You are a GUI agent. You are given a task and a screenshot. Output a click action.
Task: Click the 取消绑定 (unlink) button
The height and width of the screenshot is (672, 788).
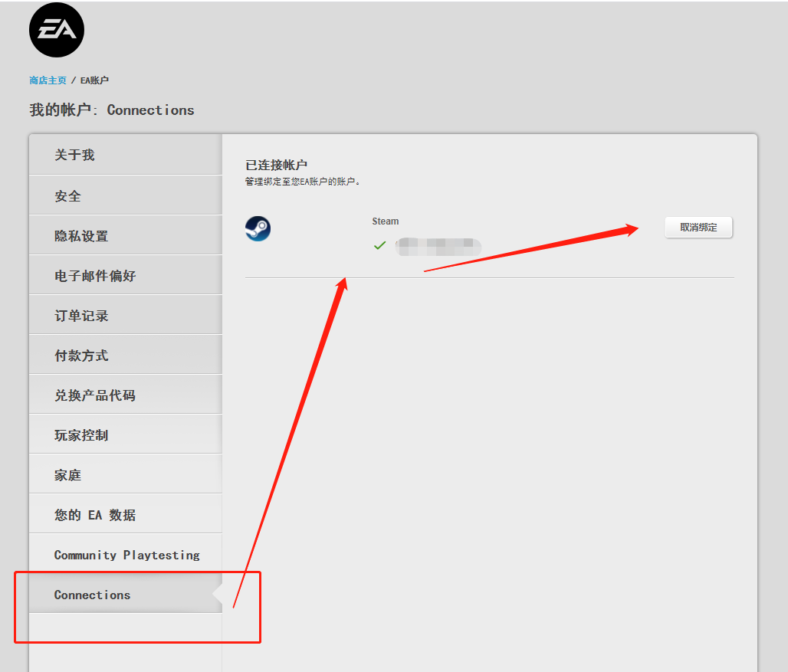click(698, 227)
